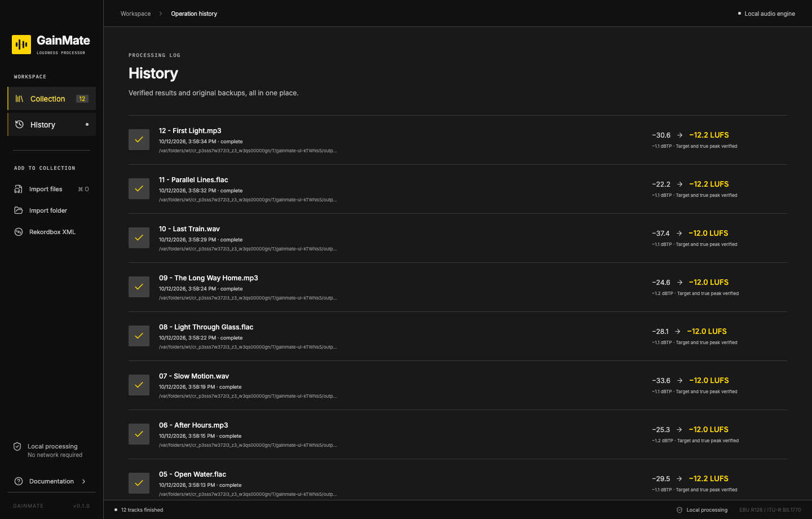Select the History clock icon
Screen dimensions: 812x519
19,125
